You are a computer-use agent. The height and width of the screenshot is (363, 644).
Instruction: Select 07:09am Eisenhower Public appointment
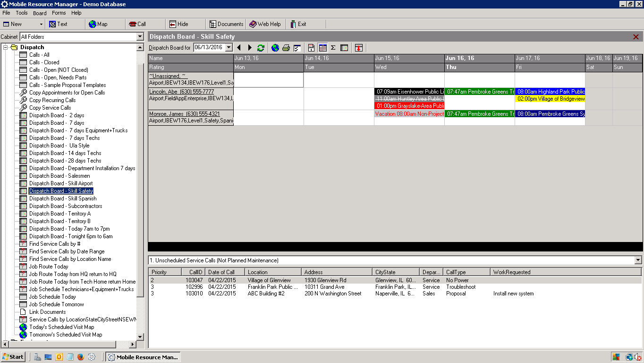(409, 92)
